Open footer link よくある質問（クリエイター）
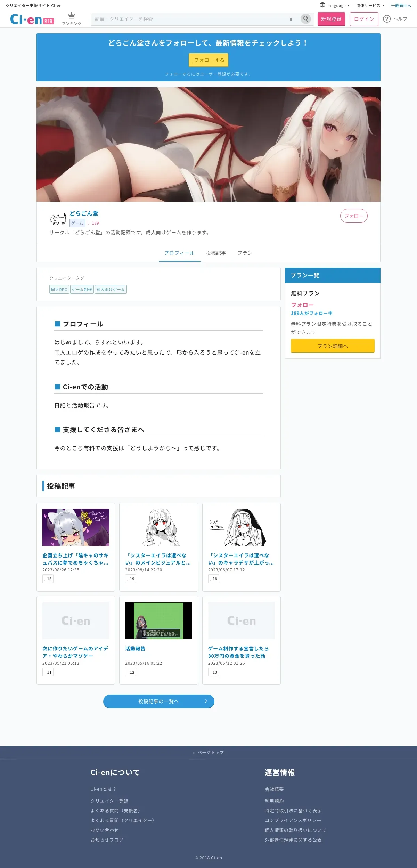This screenshot has height=868, width=417. tap(123, 820)
